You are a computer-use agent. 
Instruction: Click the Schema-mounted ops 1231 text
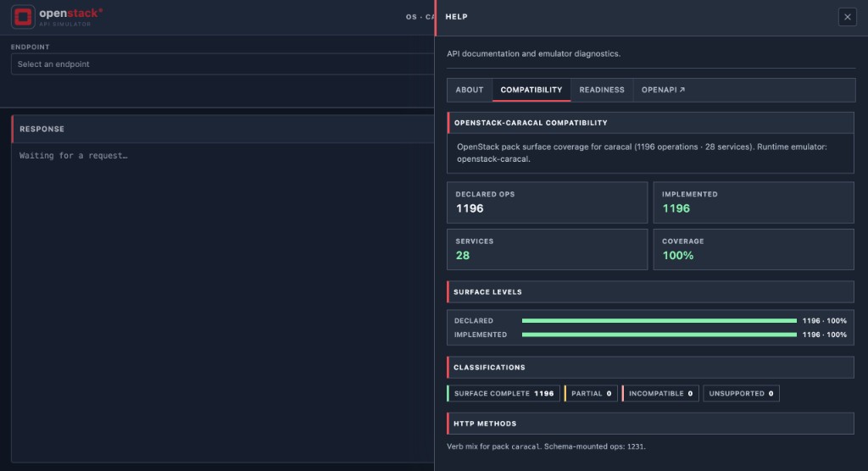[595, 446]
